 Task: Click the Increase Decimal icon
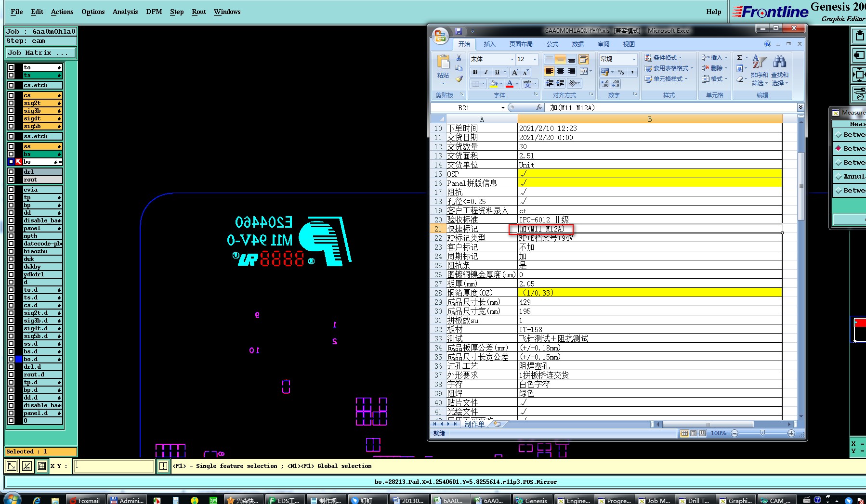pos(605,84)
